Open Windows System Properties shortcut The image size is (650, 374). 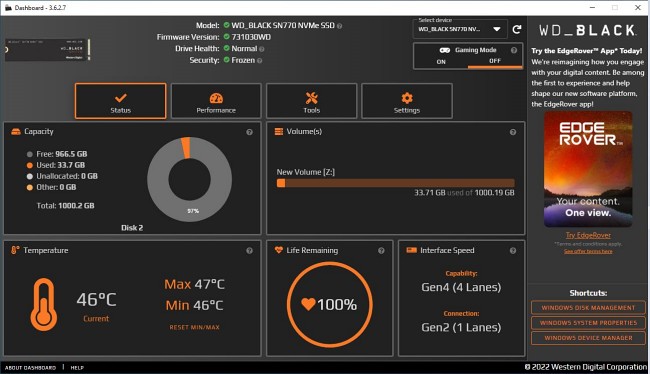(x=588, y=323)
